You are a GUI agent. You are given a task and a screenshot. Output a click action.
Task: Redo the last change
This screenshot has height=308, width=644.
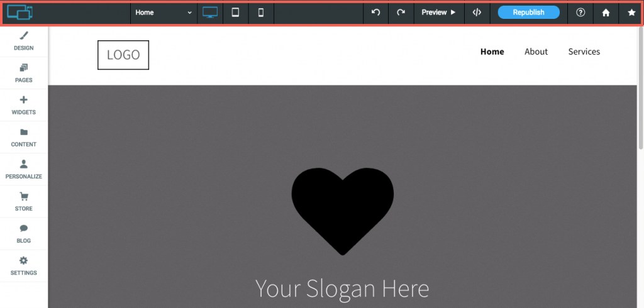click(401, 13)
